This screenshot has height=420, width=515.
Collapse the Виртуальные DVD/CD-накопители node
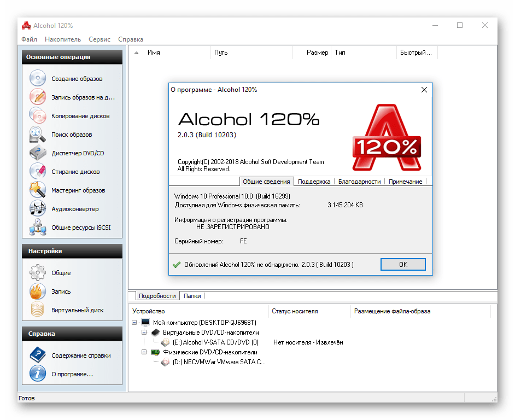(144, 332)
